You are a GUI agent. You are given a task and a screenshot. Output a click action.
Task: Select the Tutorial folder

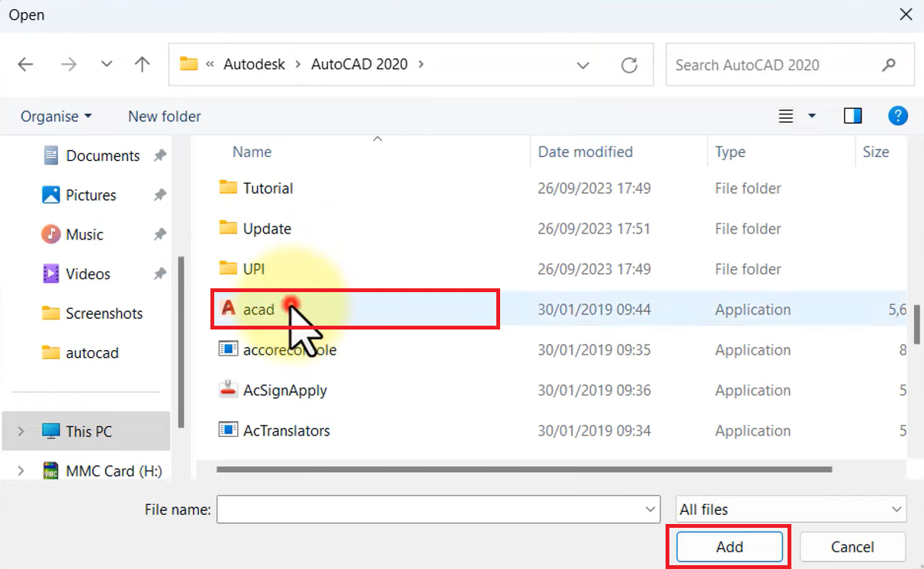click(x=268, y=188)
